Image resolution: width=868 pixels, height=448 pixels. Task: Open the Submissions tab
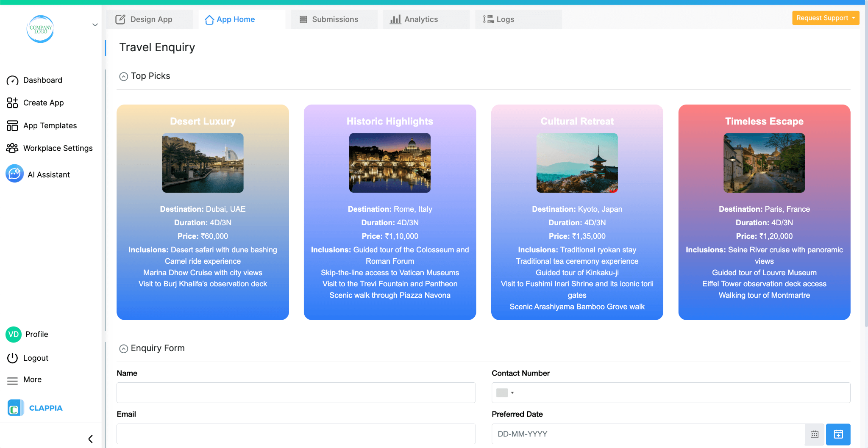tap(334, 19)
